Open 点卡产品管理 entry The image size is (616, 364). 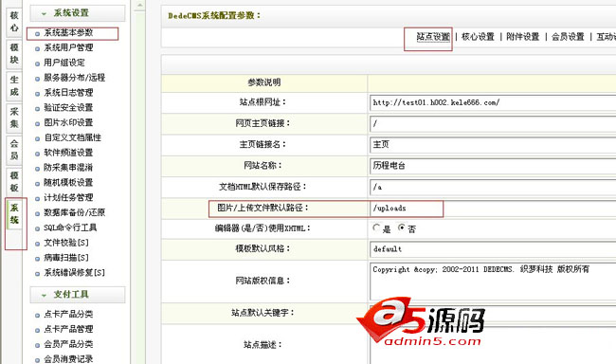point(68,329)
